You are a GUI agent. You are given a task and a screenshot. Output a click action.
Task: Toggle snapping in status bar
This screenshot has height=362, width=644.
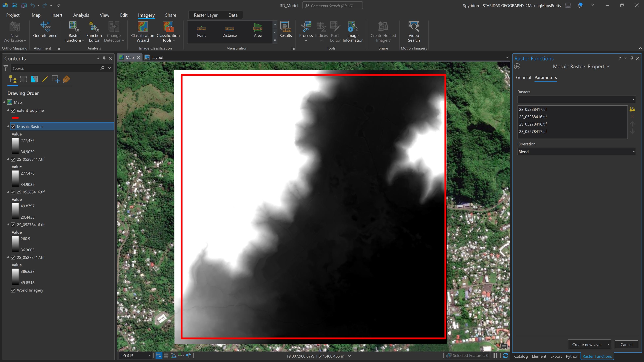click(159, 356)
